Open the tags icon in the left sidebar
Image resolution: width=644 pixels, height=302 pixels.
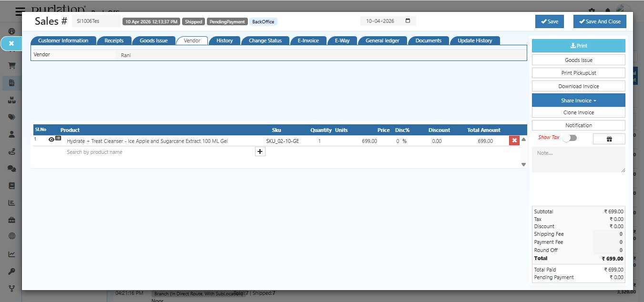pyautogui.click(x=11, y=117)
